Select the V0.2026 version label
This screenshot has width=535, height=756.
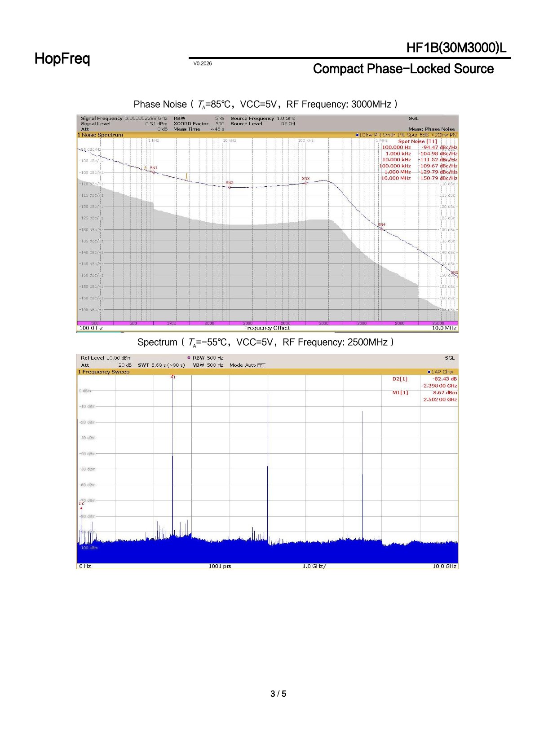point(203,63)
